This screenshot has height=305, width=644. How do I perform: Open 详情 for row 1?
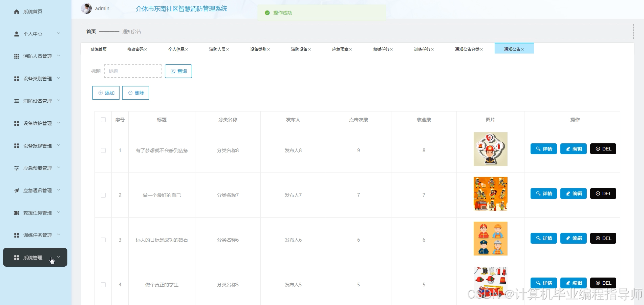click(x=544, y=149)
